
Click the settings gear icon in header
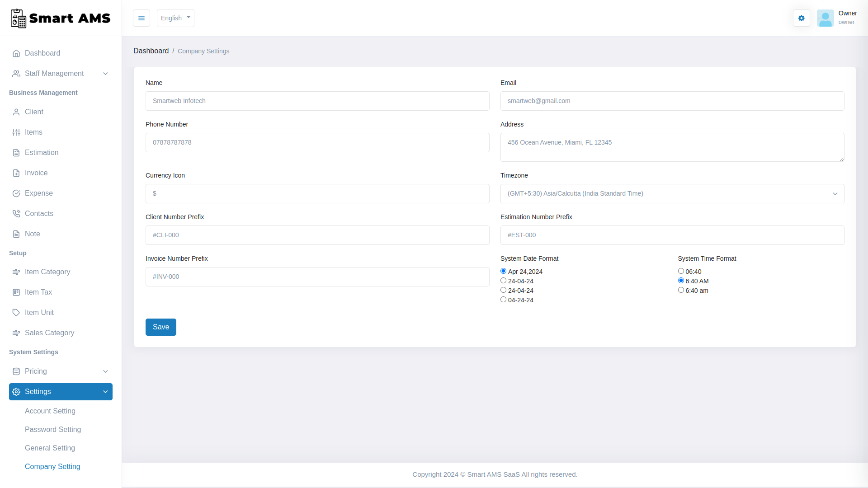801,18
